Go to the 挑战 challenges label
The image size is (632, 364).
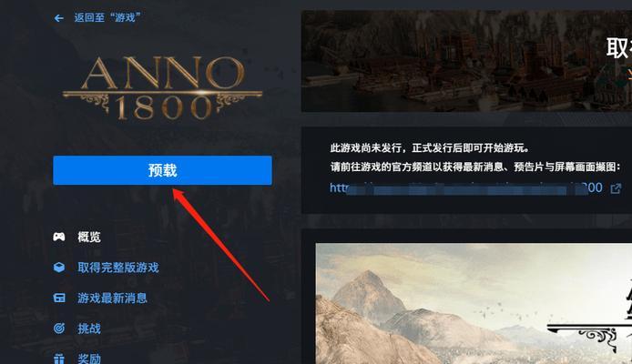[89, 329]
